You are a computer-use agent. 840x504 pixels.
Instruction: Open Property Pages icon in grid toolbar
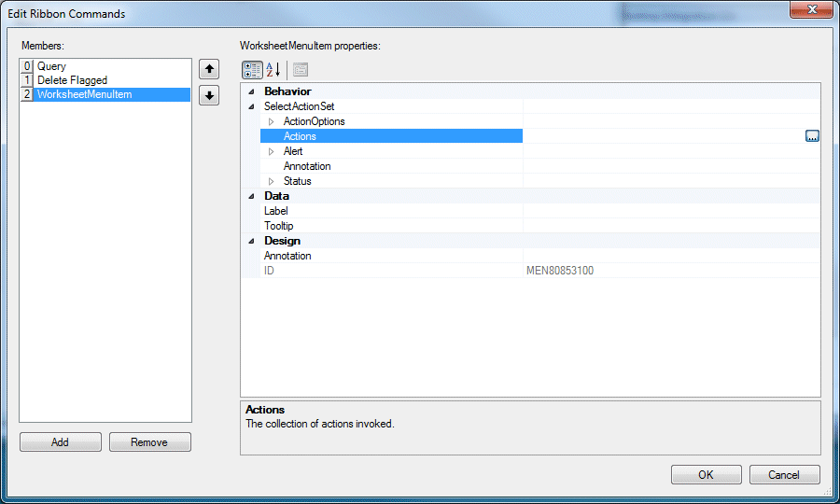[x=301, y=70]
